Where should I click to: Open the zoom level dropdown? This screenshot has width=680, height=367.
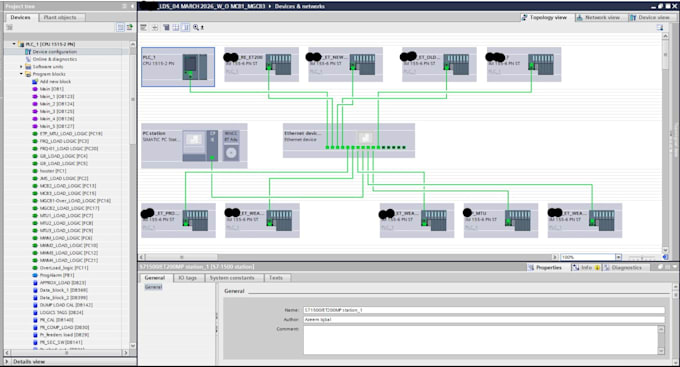(x=618, y=257)
